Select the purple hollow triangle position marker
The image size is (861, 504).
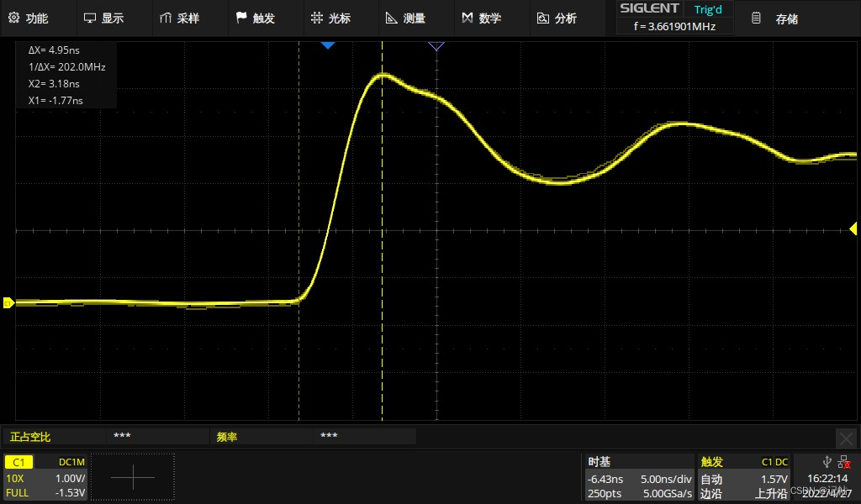point(436,46)
